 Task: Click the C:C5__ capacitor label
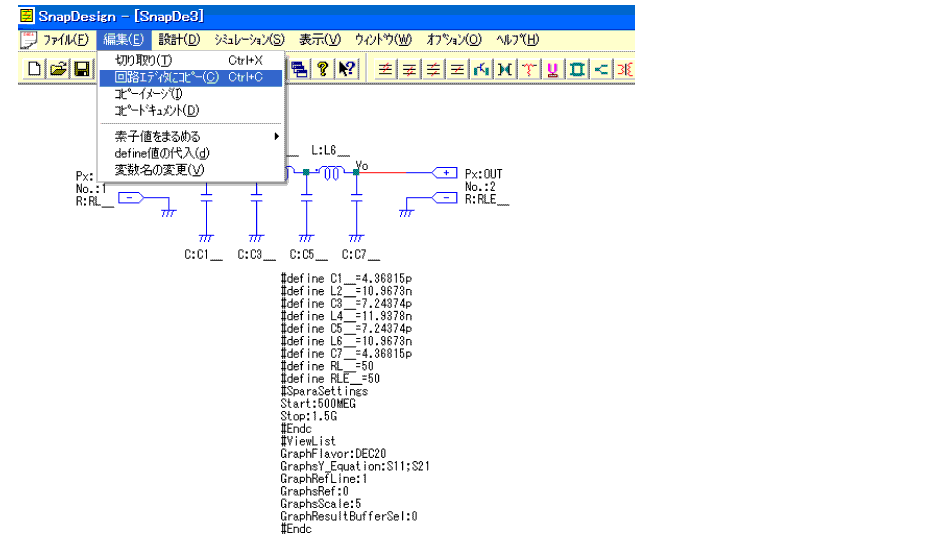tap(308, 254)
